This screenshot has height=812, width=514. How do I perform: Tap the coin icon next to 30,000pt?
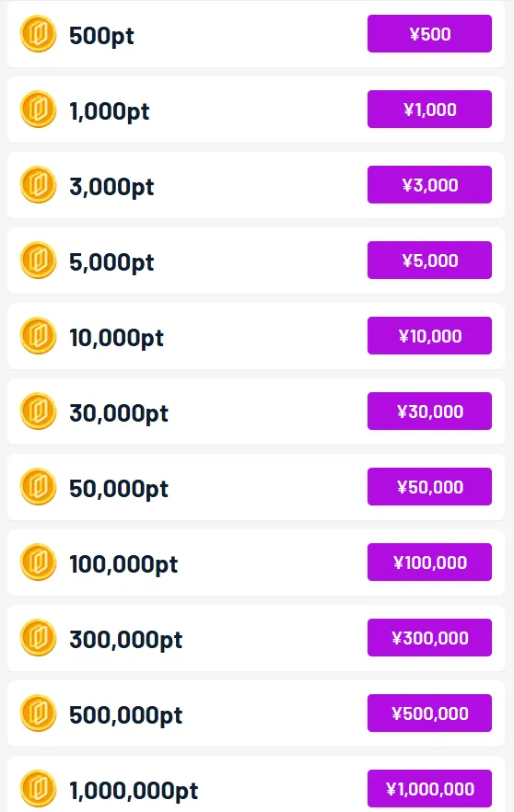[x=38, y=412]
